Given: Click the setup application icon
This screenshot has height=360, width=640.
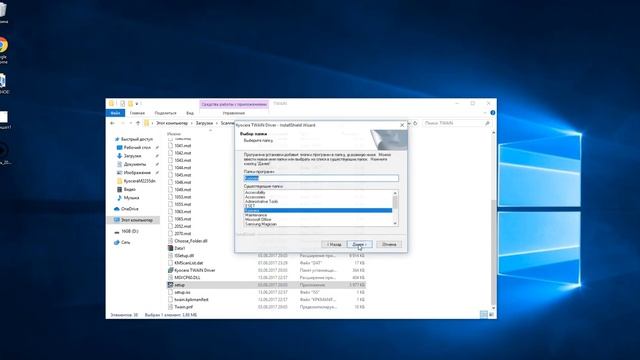Looking at the screenshot, I should [x=171, y=285].
